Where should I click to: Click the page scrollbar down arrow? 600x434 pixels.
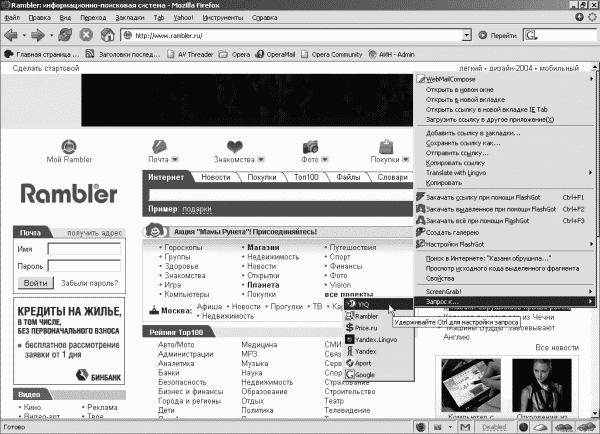595,413
